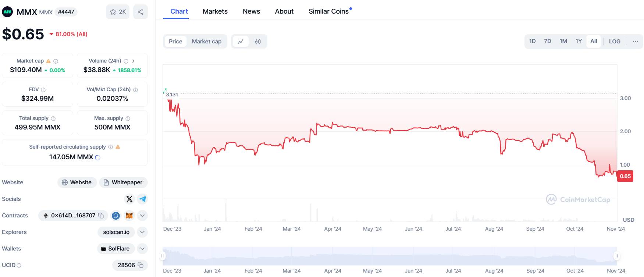Toggle LOG scale on chart

coord(615,41)
